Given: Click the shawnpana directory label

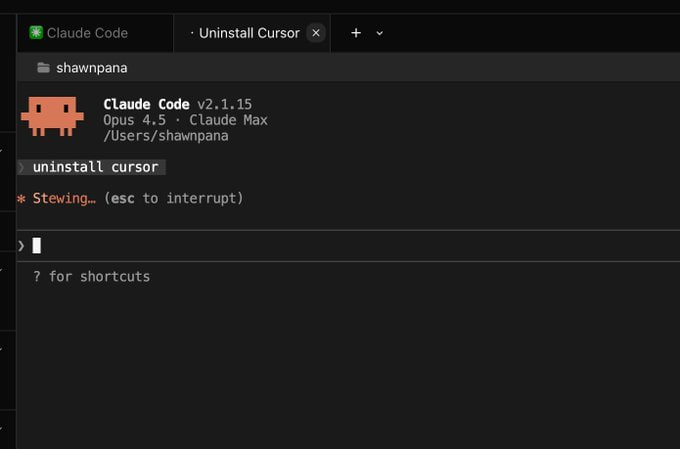Looking at the screenshot, I should click(92, 68).
